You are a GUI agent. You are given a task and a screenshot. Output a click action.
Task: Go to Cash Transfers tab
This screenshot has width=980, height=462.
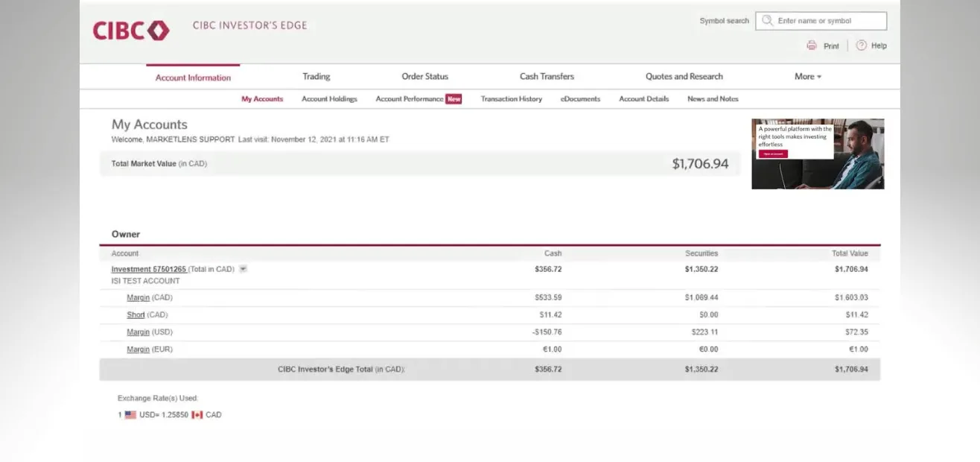pyautogui.click(x=547, y=76)
